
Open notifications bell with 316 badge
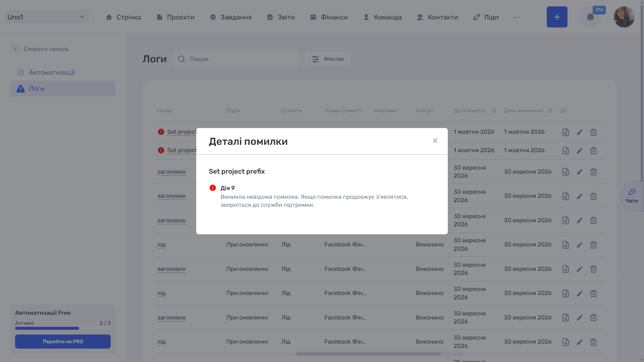click(590, 17)
